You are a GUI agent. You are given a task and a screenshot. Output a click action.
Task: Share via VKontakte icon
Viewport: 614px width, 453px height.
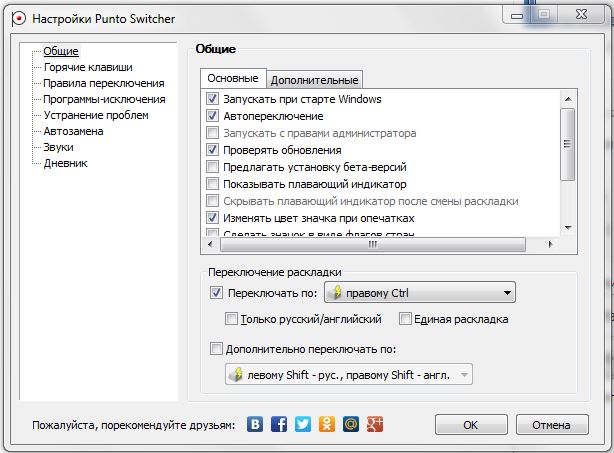[x=255, y=424]
